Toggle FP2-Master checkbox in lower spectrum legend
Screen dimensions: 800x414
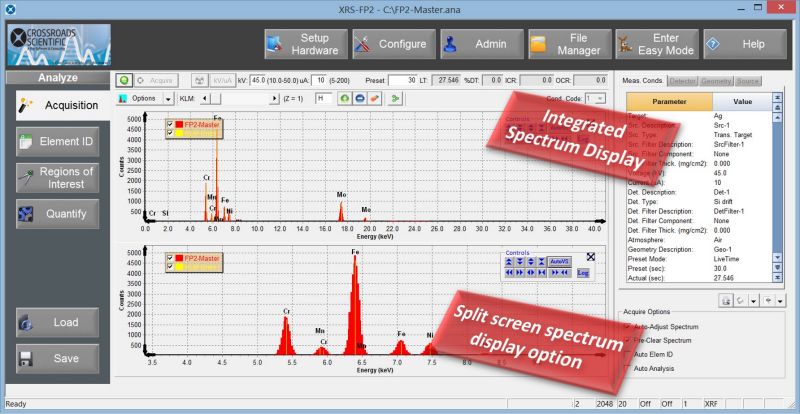pos(169,258)
